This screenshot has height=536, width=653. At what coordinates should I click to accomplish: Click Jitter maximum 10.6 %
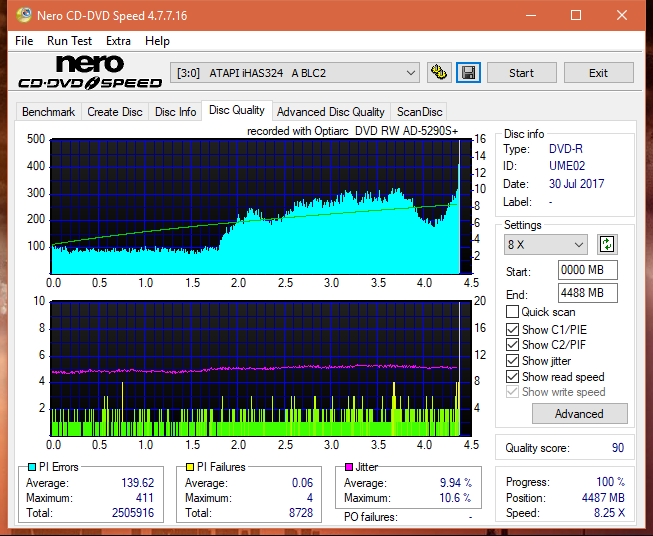pos(455,498)
